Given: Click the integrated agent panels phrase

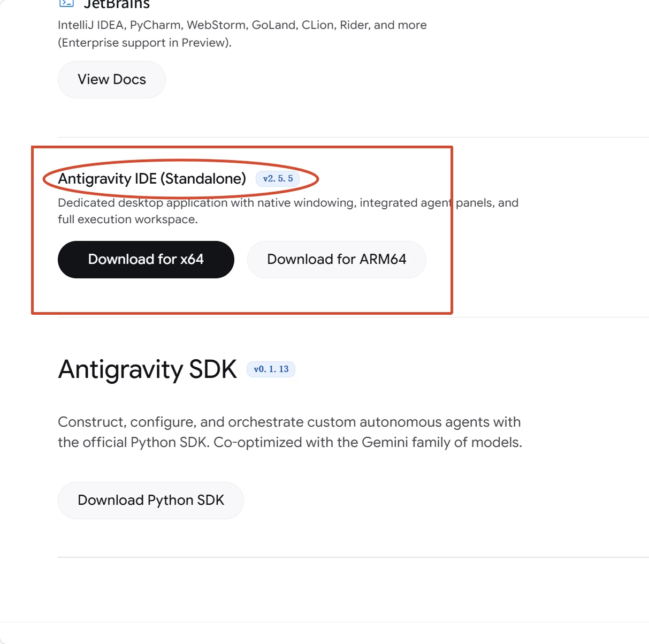Looking at the screenshot, I should [427, 203].
